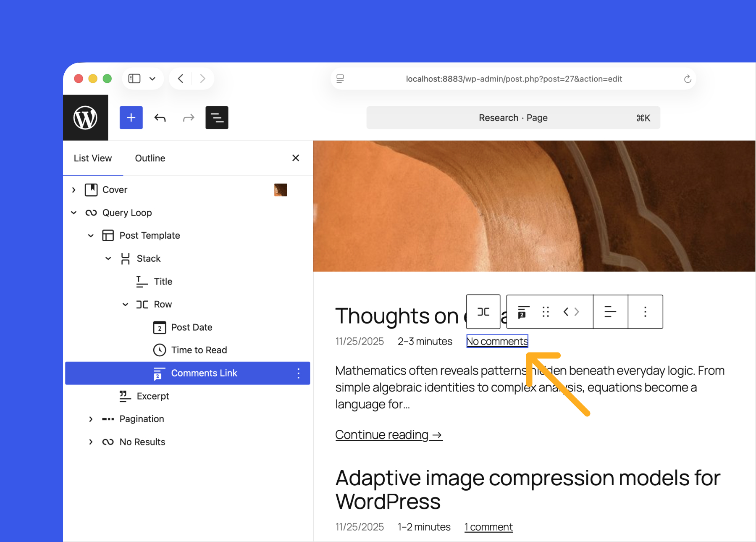Toggle the Document Overview panel

(217, 118)
